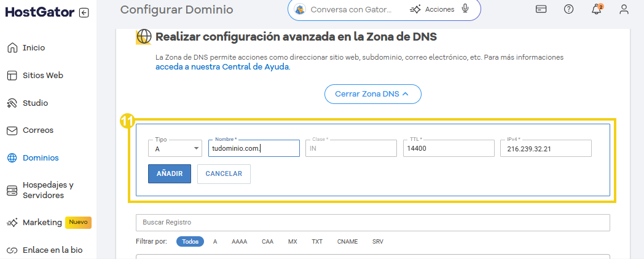Click the Acciones sparkle button
The height and width of the screenshot is (259, 644).
433,9
